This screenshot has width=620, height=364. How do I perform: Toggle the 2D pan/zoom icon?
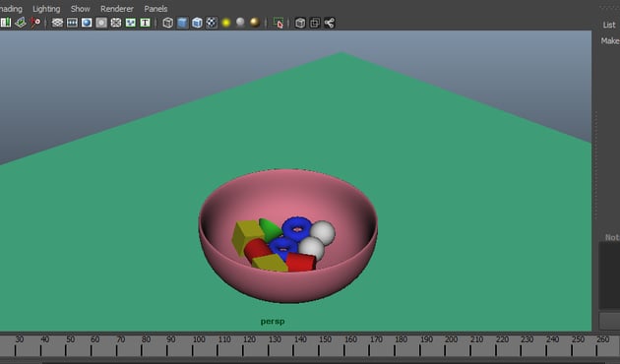[21, 23]
